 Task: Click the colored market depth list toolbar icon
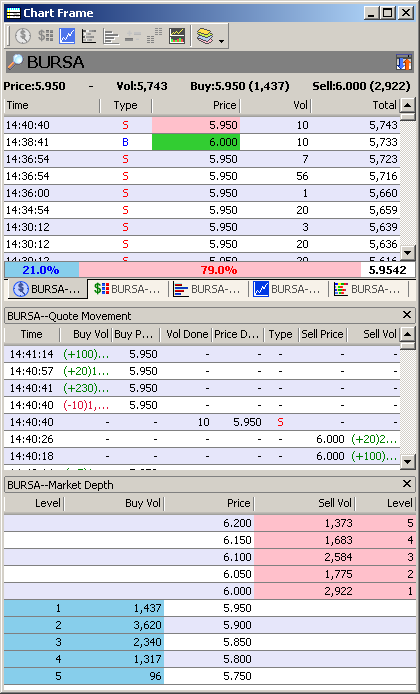89,36
